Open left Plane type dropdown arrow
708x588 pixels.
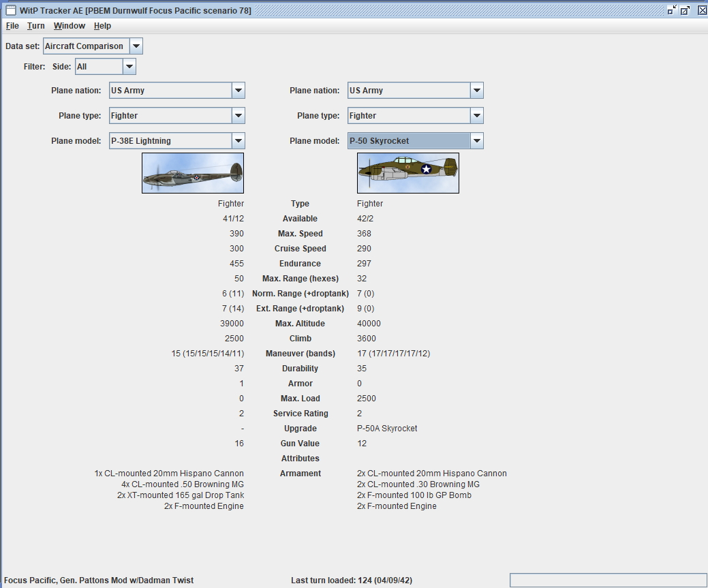point(238,116)
